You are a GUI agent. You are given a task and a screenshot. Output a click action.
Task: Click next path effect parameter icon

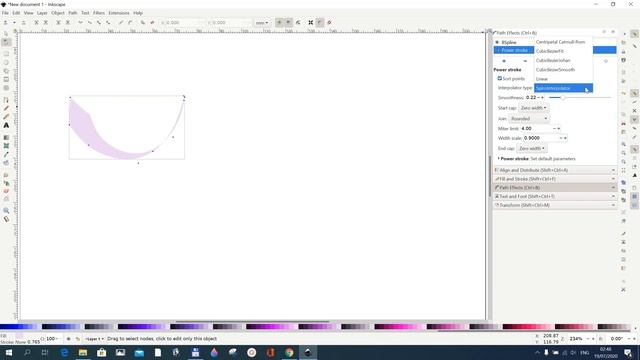point(298,22)
